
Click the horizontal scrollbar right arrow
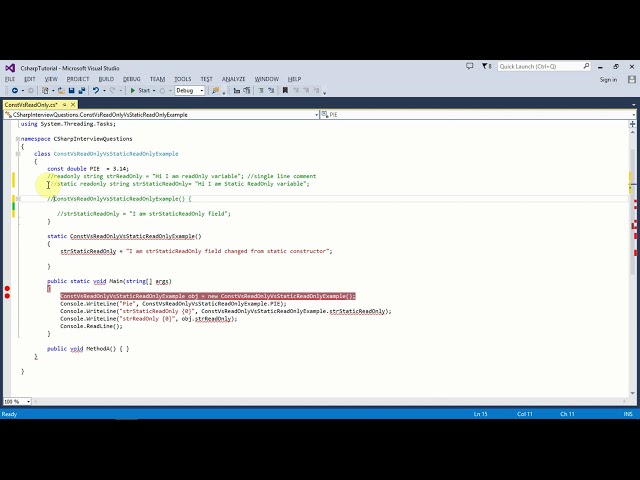coord(625,402)
